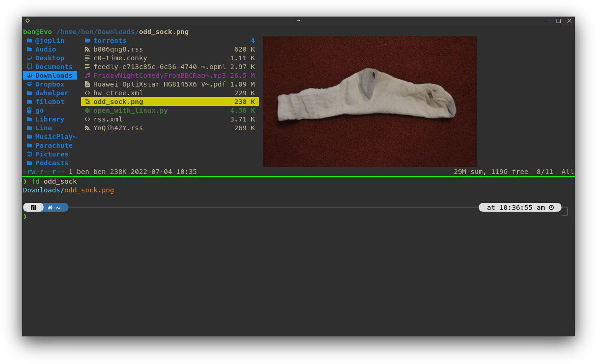The image size is (597, 364).
Task: Click the home icon in the shell prompt
Action: 51,207
